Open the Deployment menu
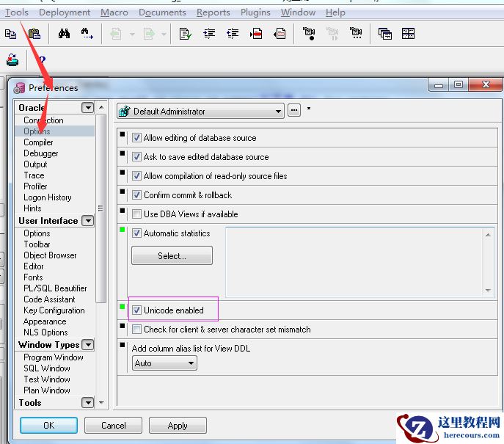Image resolution: width=504 pixels, height=444 pixels. tap(65, 12)
